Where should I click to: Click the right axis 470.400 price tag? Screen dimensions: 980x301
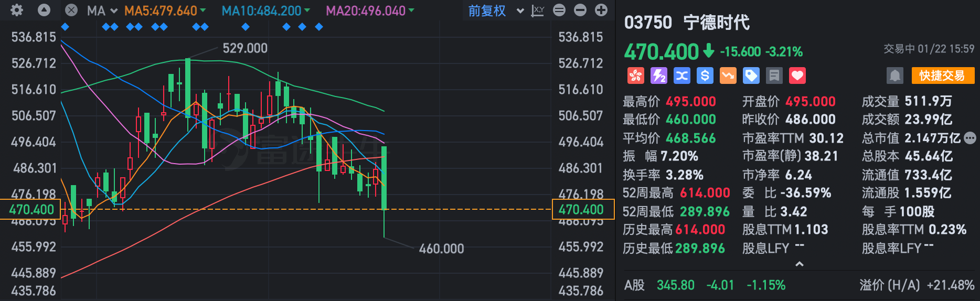point(583,209)
